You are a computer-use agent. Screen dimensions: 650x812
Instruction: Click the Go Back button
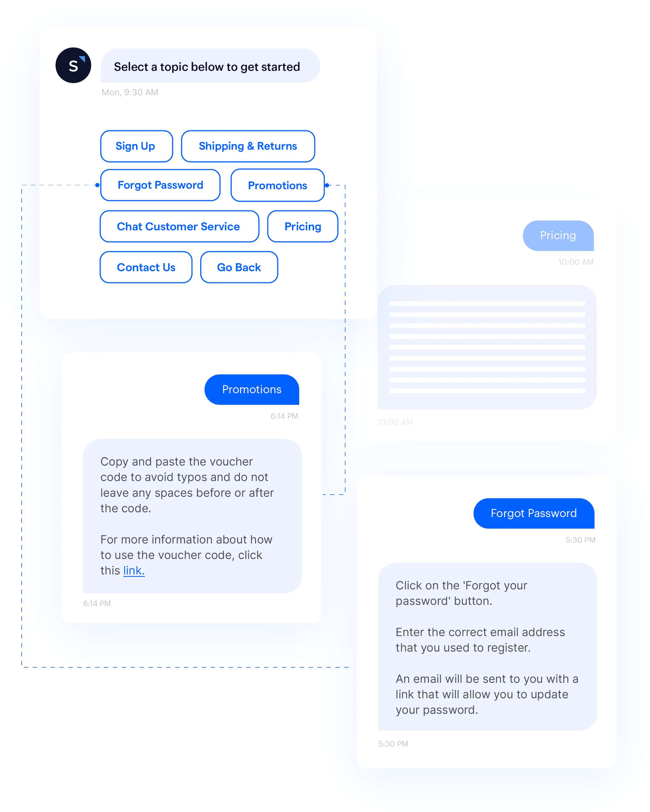click(238, 267)
